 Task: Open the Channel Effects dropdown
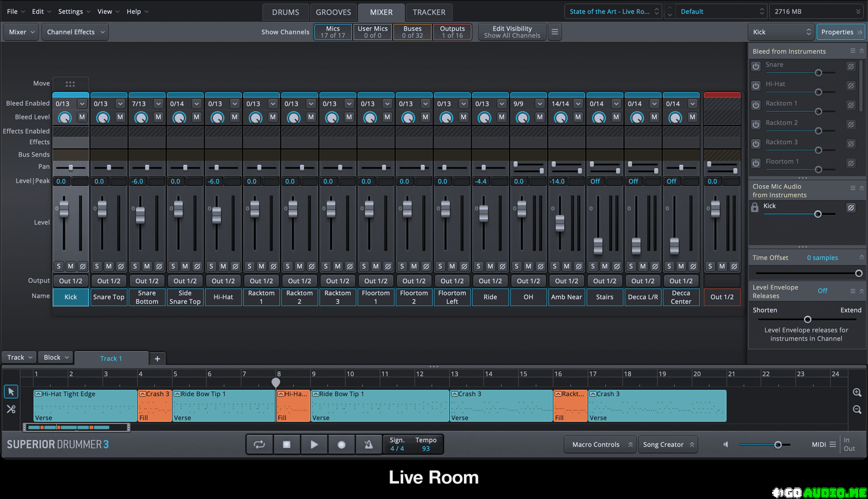point(75,32)
